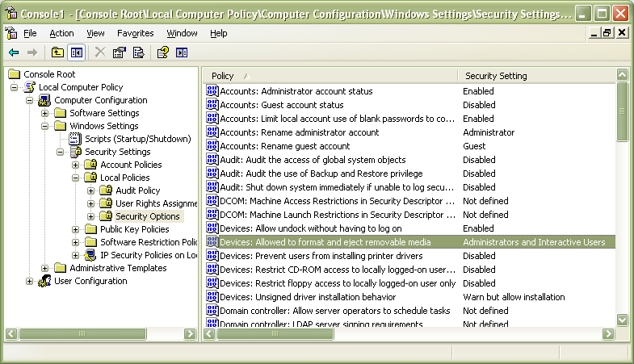Minimize the inner console child window

594,33
